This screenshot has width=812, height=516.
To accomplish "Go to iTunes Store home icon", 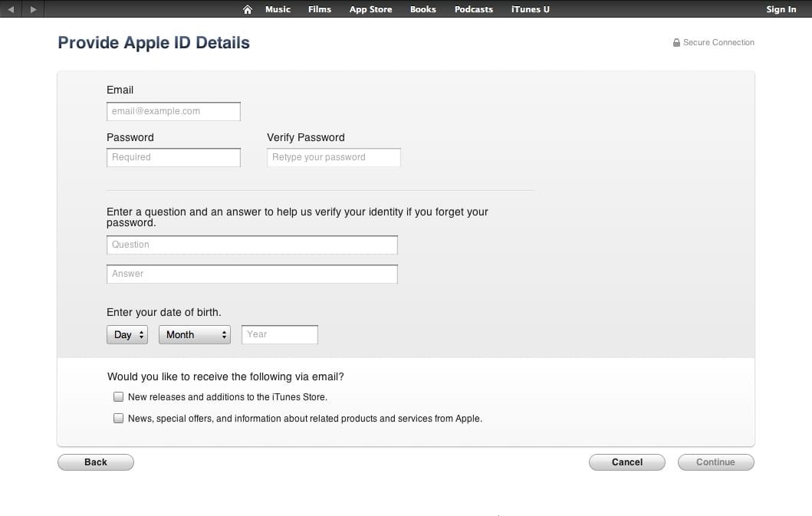I will point(248,9).
